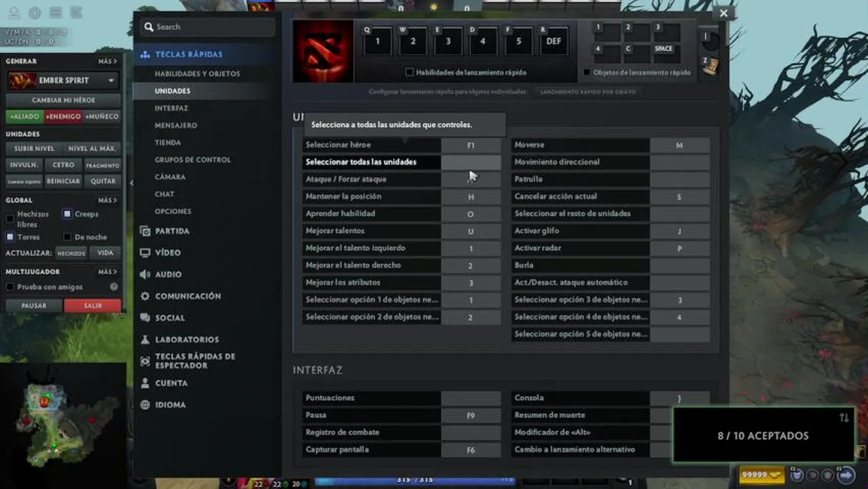The height and width of the screenshot is (489, 868).
Task: Click the Audio speaker icon
Action: point(145,274)
